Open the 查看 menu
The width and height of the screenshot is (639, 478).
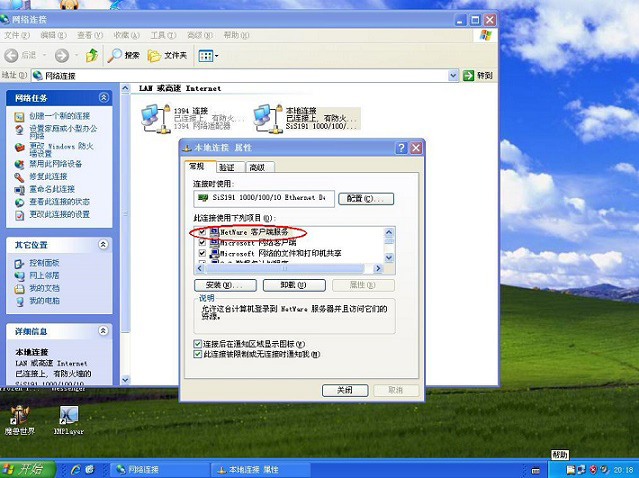click(x=90, y=35)
